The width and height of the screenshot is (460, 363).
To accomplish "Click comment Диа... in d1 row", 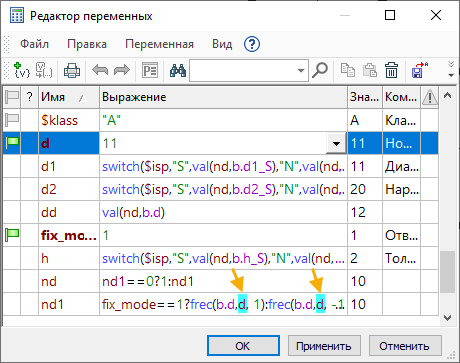I will (401, 166).
